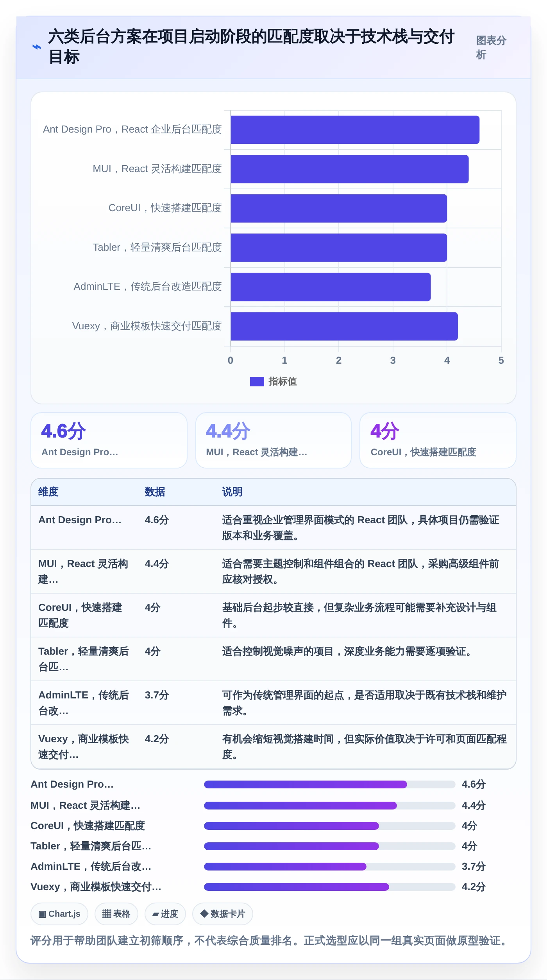This screenshot has height=980, width=547.
Task: Open the 4分 CoreUI data card
Action: click(438, 440)
